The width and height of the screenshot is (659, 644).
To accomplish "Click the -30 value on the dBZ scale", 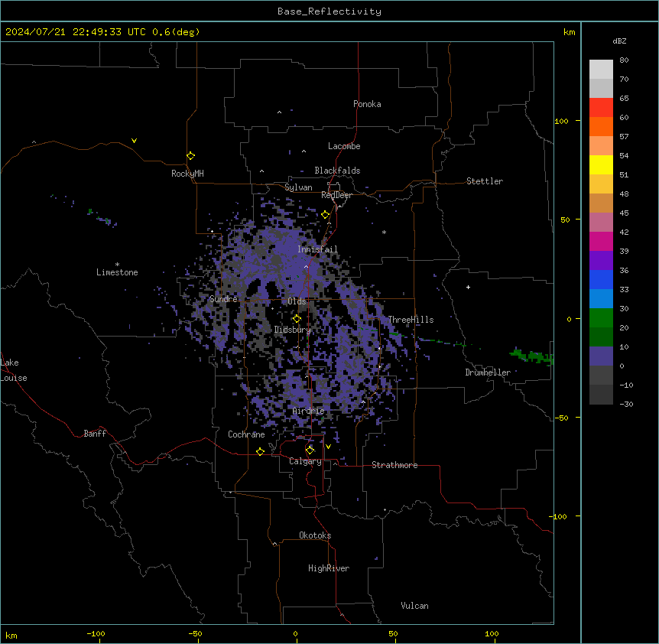I will 626,404.
